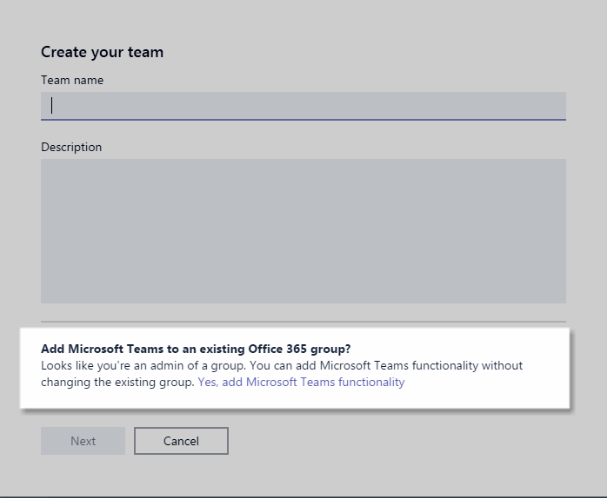Click into the Team name field
Image resolution: width=607 pixels, height=498 pixels.
[303, 106]
